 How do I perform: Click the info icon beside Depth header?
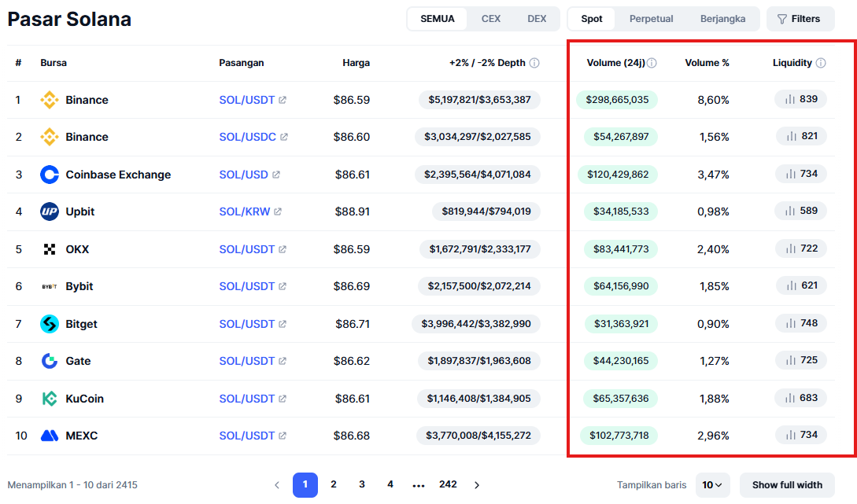click(x=534, y=63)
